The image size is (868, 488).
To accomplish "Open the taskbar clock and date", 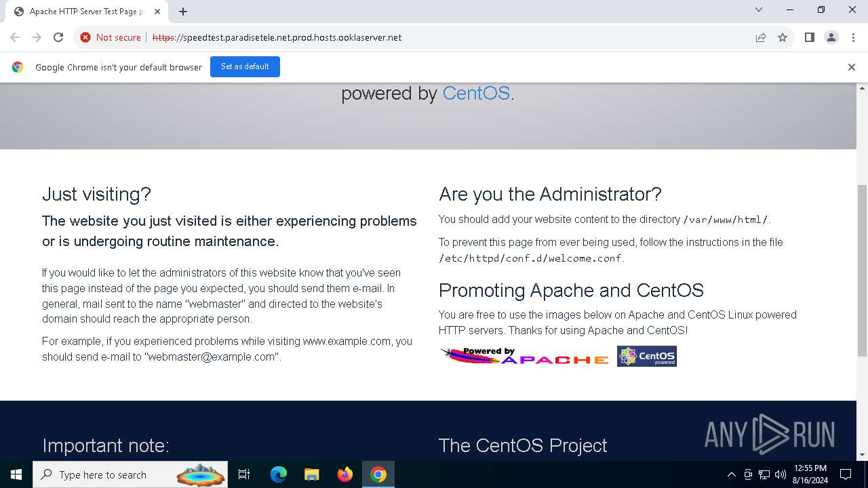I will click(x=810, y=474).
